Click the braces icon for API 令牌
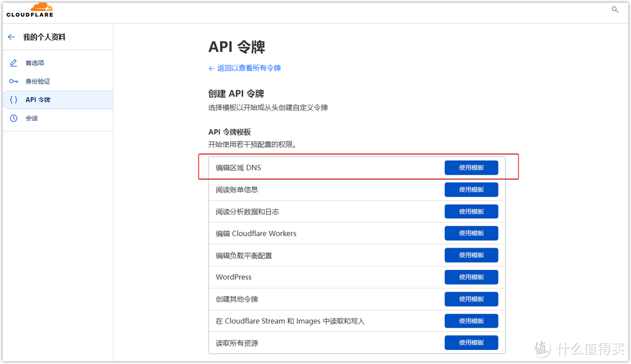Viewport: 631px width, 364px height. (13, 100)
